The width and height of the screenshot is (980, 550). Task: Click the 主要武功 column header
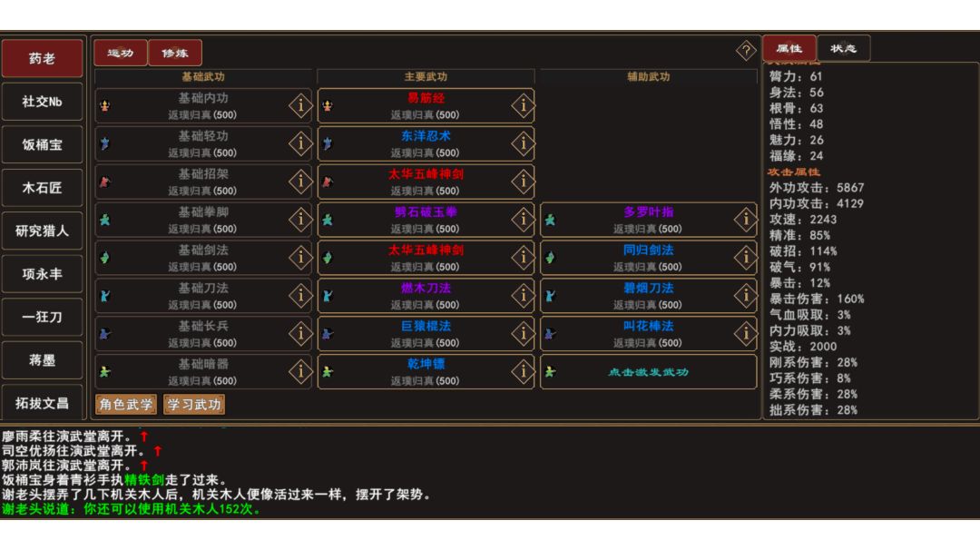point(426,77)
